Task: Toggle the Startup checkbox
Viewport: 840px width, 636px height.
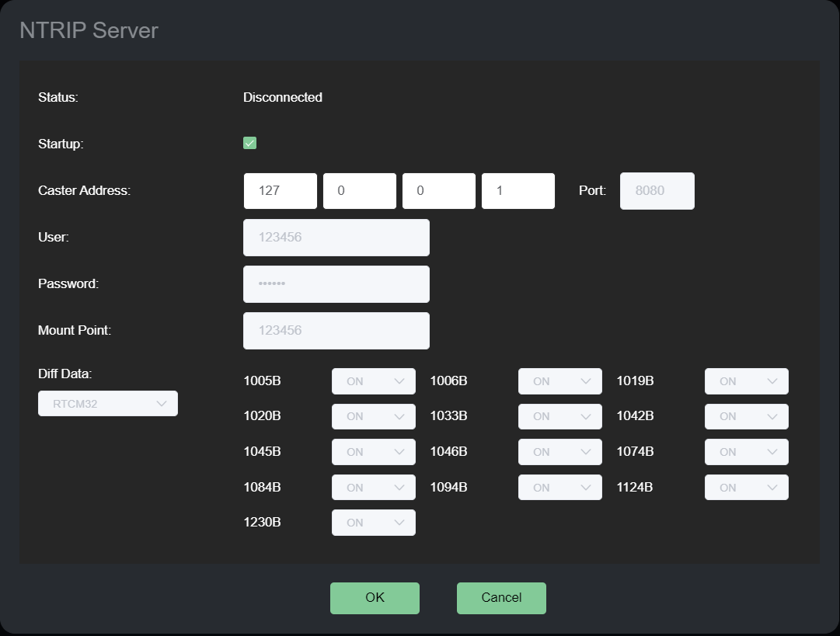Action: [x=249, y=143]
